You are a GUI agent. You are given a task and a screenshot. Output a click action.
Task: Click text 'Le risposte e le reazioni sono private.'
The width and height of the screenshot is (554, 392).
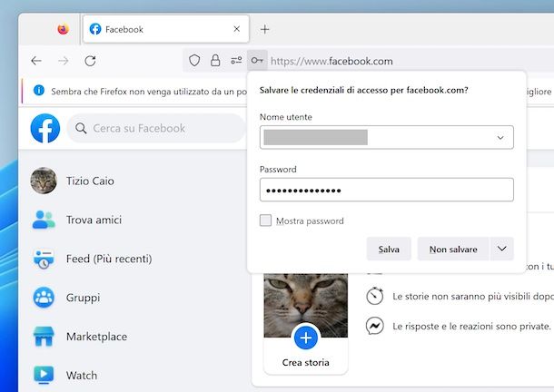click(x=471, y=326)
